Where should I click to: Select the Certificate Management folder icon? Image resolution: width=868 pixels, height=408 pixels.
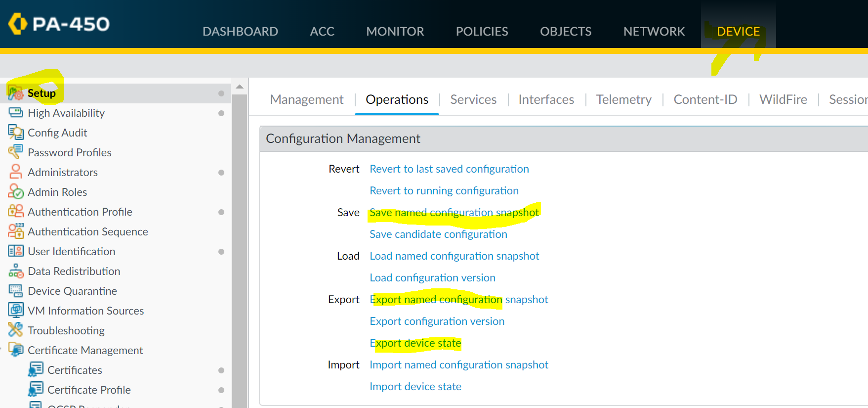[x=15, y=350]
